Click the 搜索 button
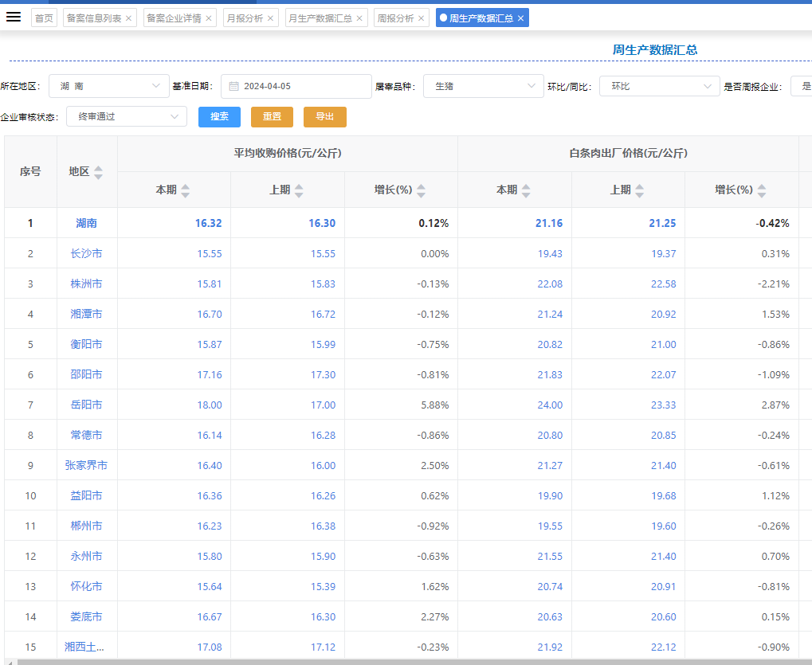812x665 pixels. point(219,116)
